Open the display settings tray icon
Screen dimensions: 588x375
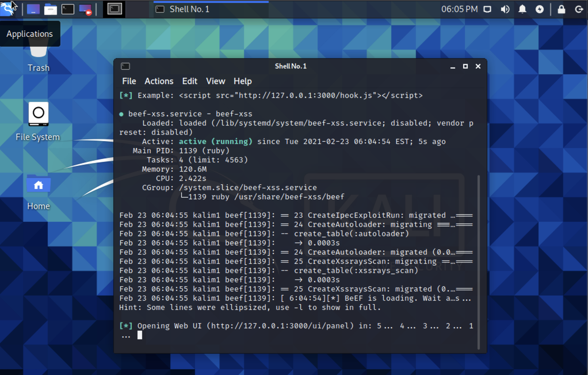(487, 10)
